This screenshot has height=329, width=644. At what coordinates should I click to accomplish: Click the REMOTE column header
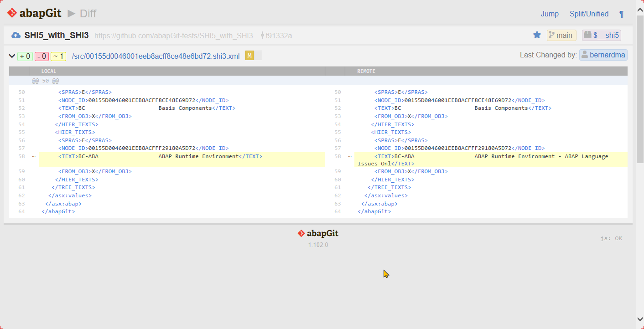pos(366,71)
